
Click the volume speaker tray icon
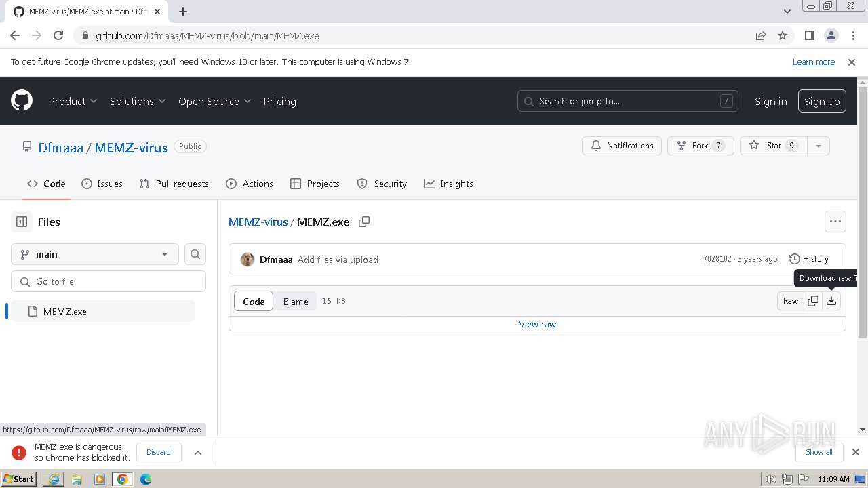771,479
